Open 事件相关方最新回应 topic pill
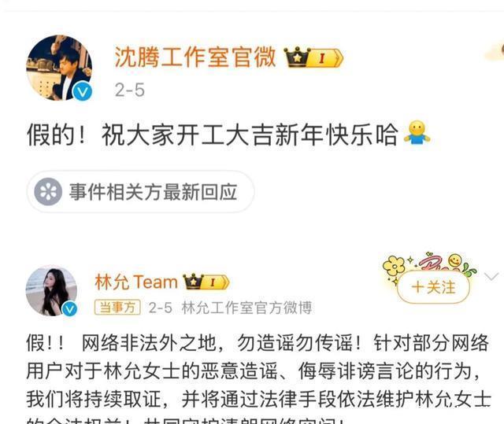Screen dimensions: 504x424 pos(141,192)
